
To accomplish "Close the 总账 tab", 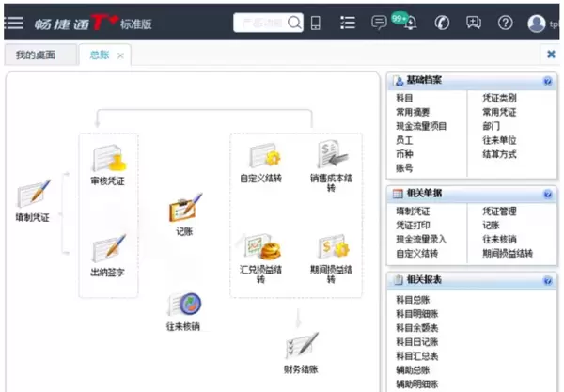I will (x=120, y=55).
